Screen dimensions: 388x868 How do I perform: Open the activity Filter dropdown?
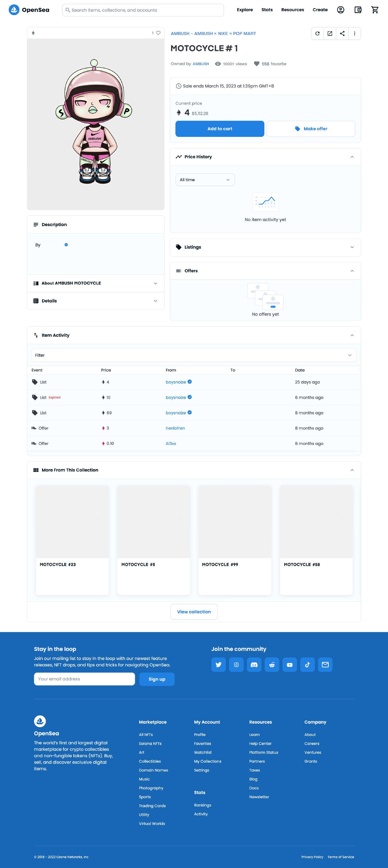tap(194, 355)
